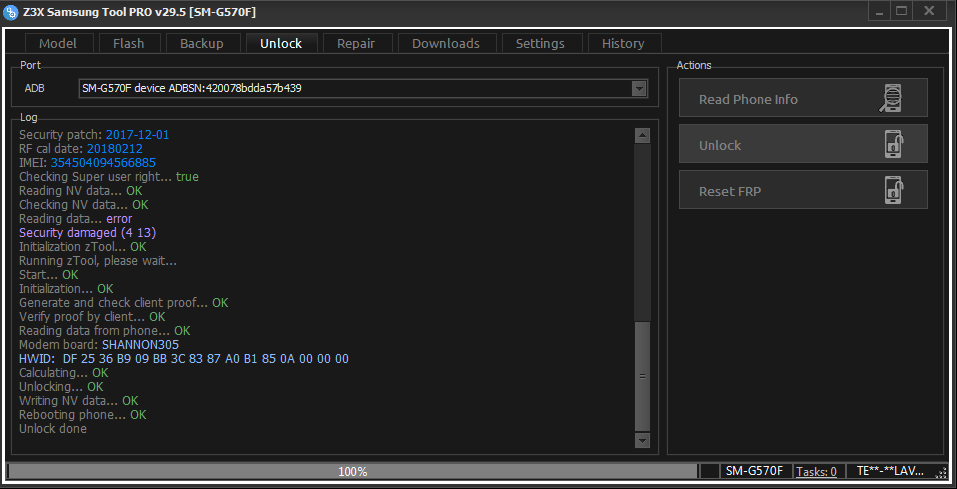This screenshot has height=489, width=957.
Task: Click the 'Writing NV data... OK' log line
Action: pos(79,400)
